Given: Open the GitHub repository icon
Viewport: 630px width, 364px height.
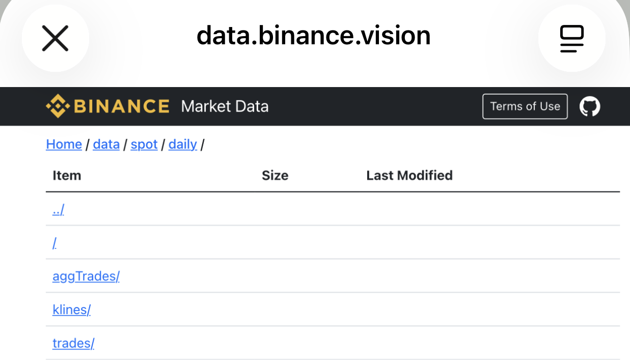Looking at the screenshot, I should click(590, 106).
